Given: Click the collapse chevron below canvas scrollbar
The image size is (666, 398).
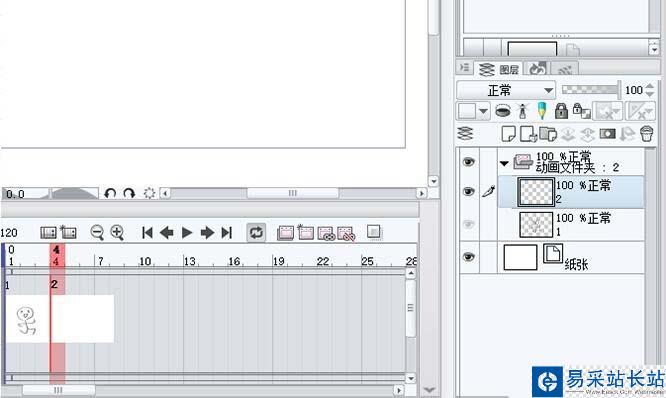Looking at the screenshot, I should (429, 389).
